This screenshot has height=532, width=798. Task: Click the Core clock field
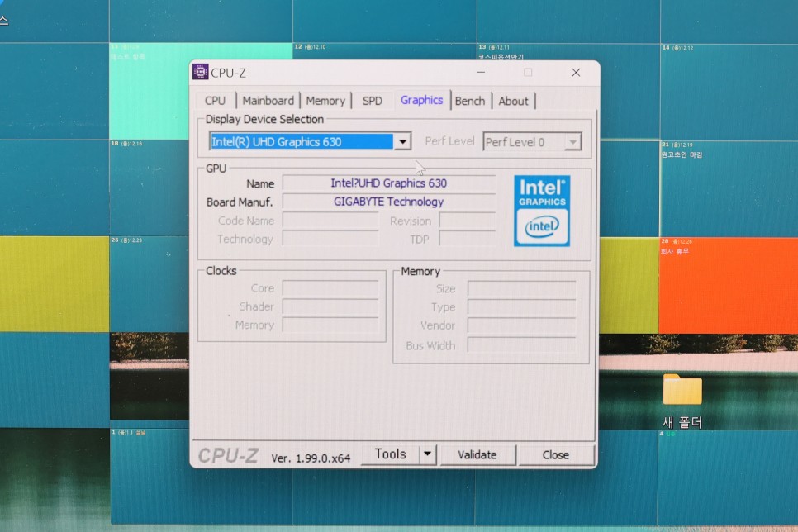pos(330,288)
